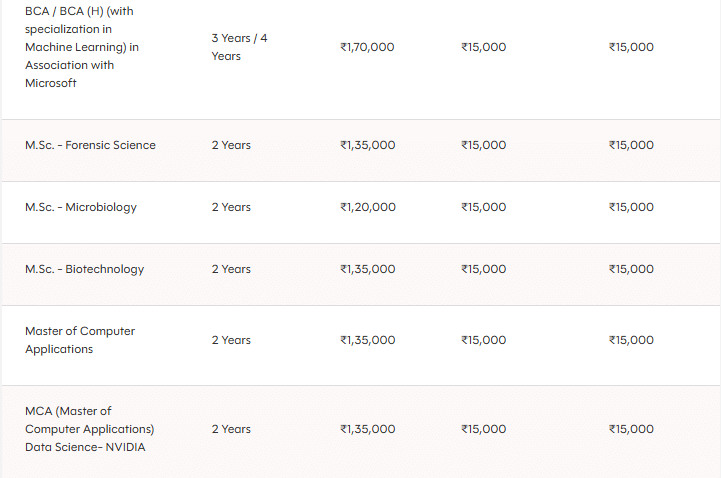Viewport: 721px width, 478px height.
Task: Click the M.Sc. - Microbiology course name
Action: pyautogui.click(x=81, y=207)
